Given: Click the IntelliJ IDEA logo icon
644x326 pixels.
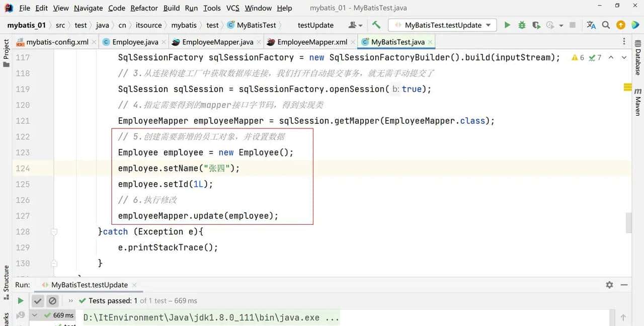Looking at the screenshot, I should coord(9,8).
